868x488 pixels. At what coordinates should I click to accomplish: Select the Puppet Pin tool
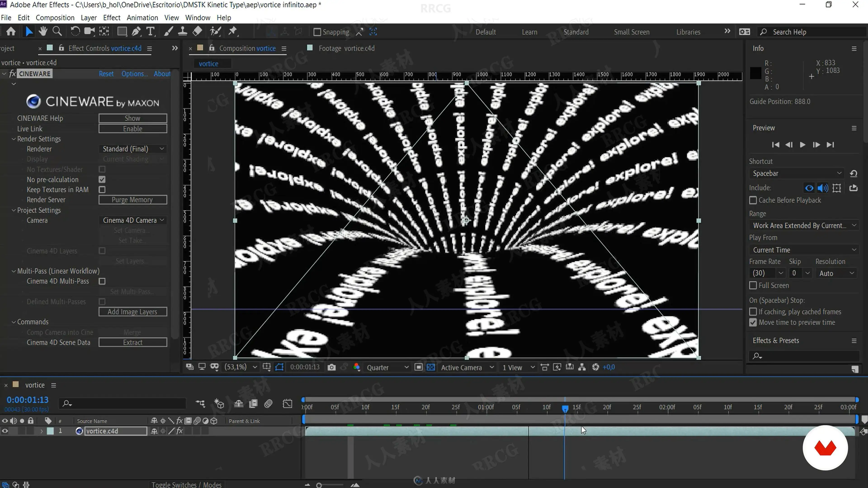point(233,32)
